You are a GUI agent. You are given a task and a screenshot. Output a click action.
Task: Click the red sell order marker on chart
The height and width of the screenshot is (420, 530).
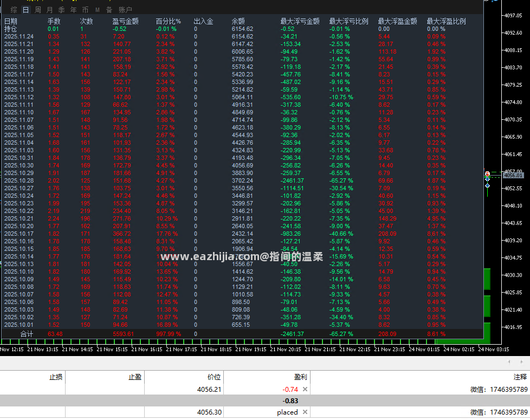click(x=487, y=174)
